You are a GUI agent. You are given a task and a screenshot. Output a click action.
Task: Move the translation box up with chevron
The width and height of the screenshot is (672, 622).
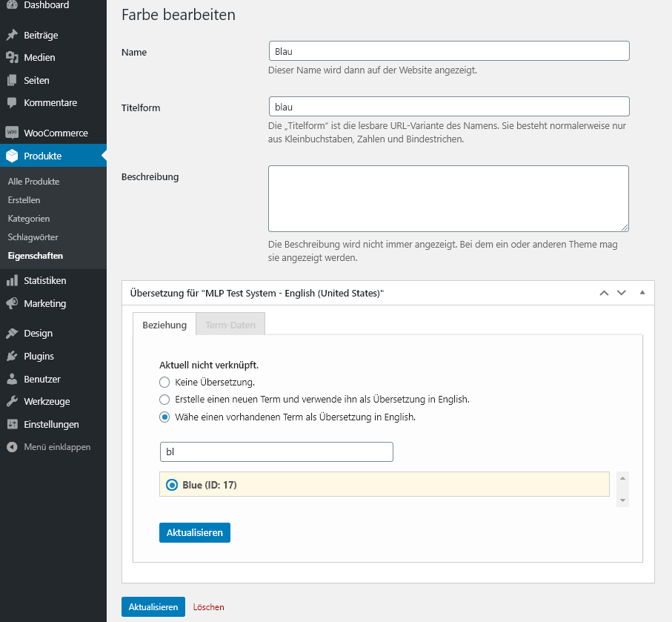(604, 293)
